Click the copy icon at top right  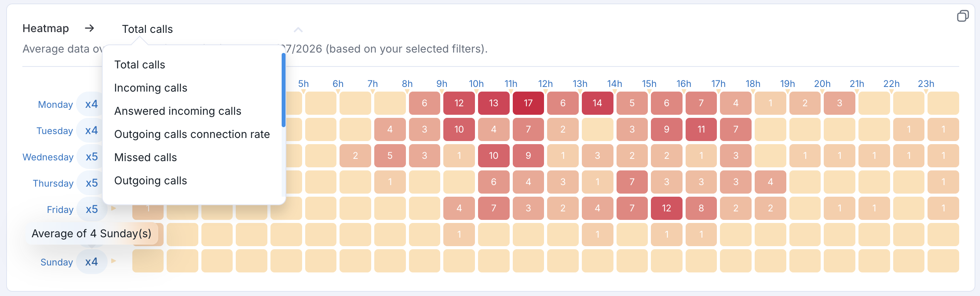963,16
